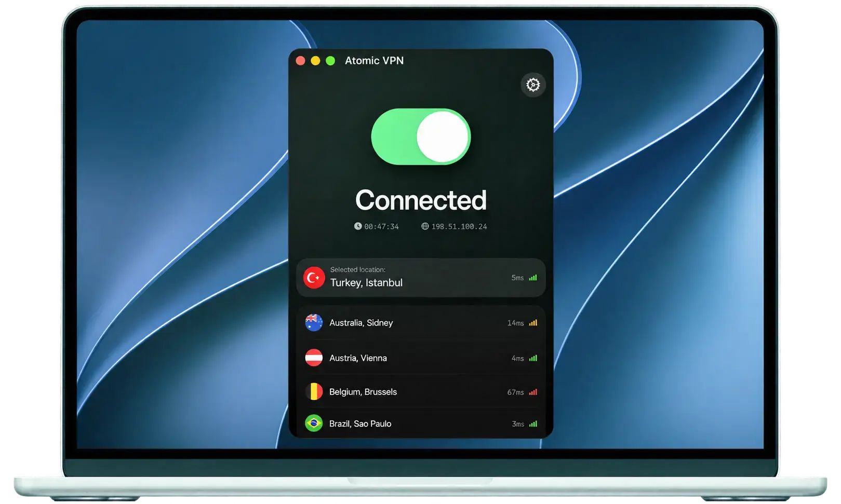
Task: Click the 14ms latency value
Action: pyautogui.click(x=515, y=323)
